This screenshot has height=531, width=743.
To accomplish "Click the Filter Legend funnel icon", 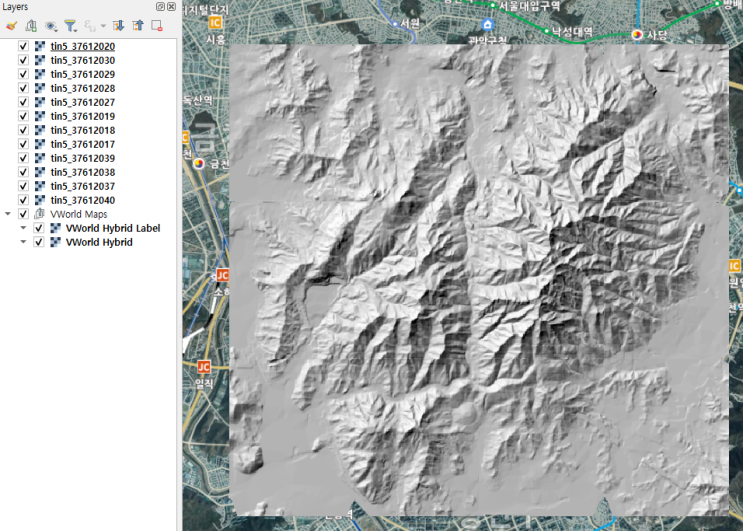I will coord(70,25).
